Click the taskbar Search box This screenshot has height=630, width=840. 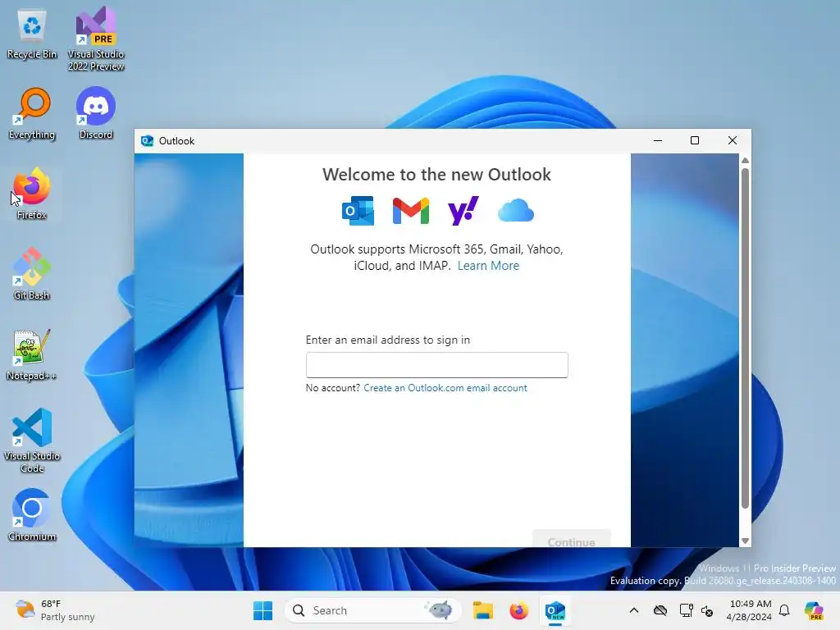click(373, 610)
